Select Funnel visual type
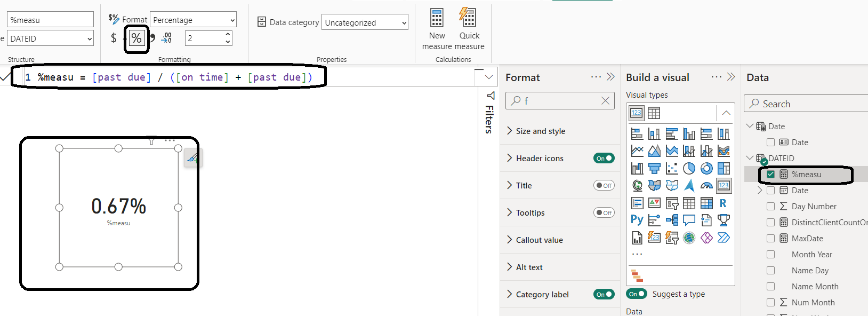Image resolution: width=868 pixels, height=316 pixels. [654, 168]
